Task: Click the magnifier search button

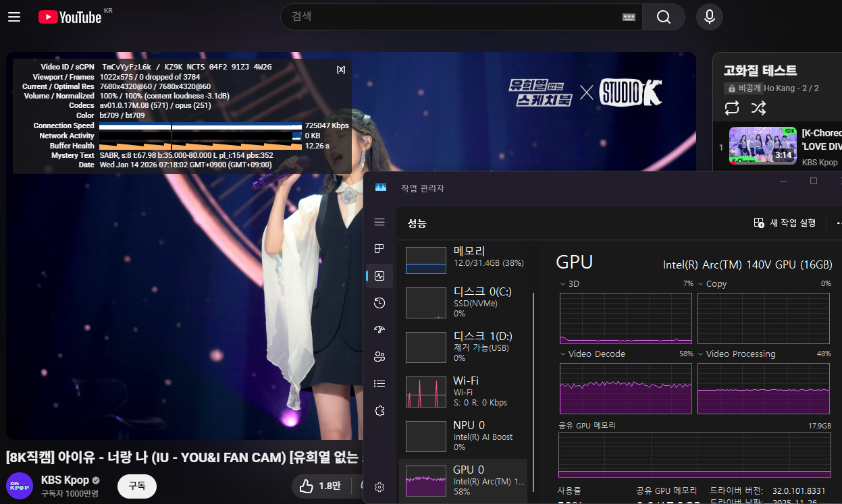Action: point(663,17)
